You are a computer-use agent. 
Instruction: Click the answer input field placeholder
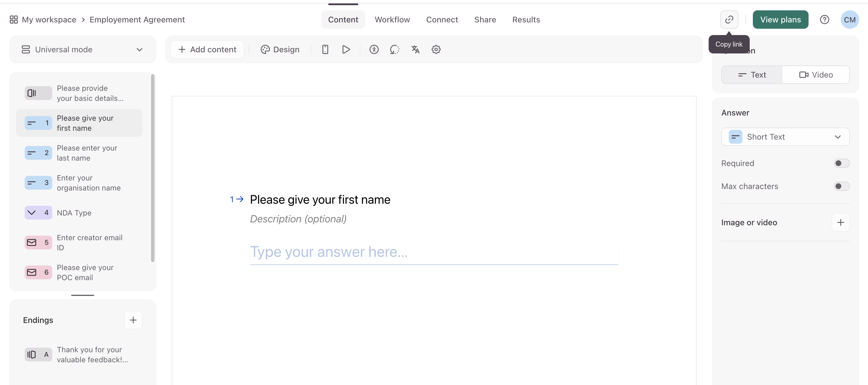point(433,252)
